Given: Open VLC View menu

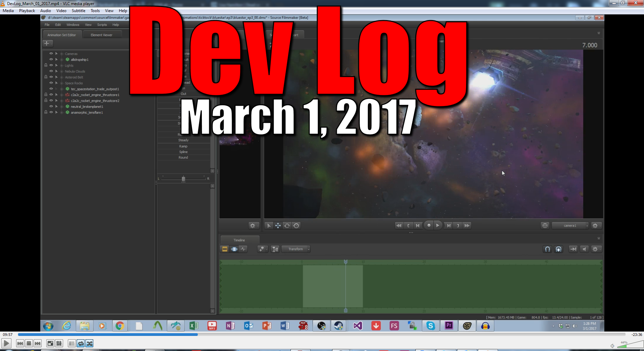Looking at the screenshot, I should coord(109,11).
